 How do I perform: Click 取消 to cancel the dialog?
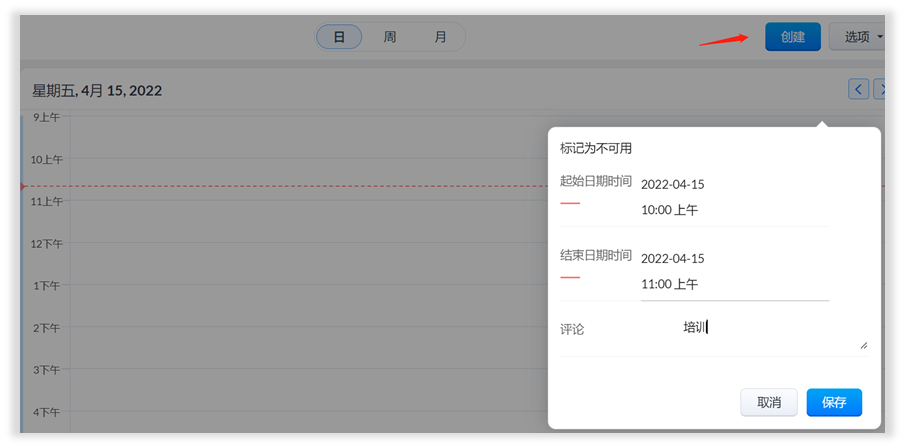(768, 402)
